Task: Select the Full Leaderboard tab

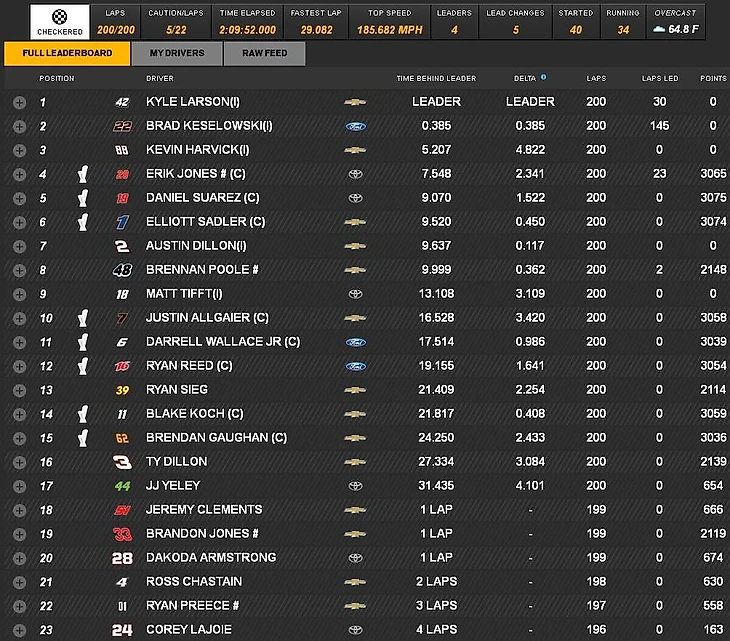Action: click(67, 54)
